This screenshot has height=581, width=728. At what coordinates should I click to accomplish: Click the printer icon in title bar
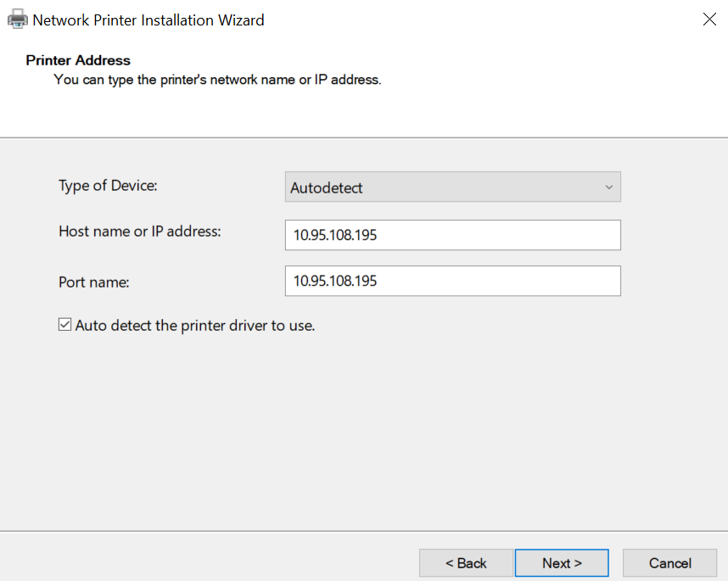pyautogui.click(x=17, y=20)
